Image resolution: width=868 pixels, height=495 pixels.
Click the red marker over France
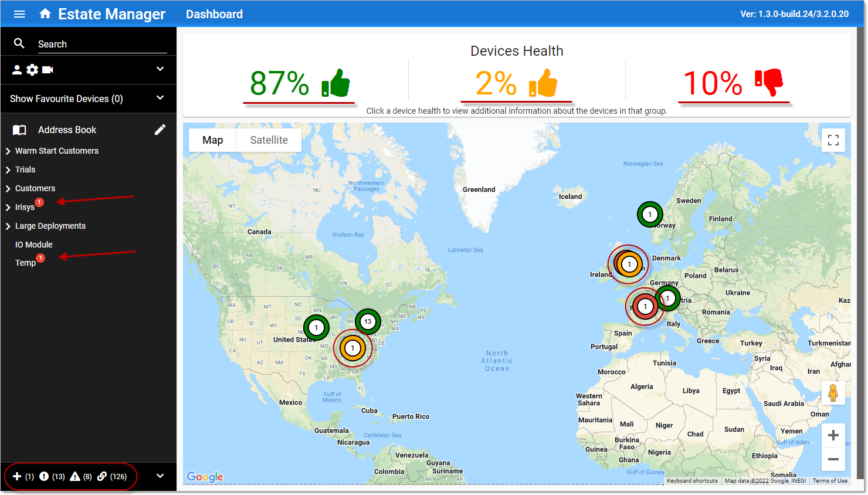(645, 307)
